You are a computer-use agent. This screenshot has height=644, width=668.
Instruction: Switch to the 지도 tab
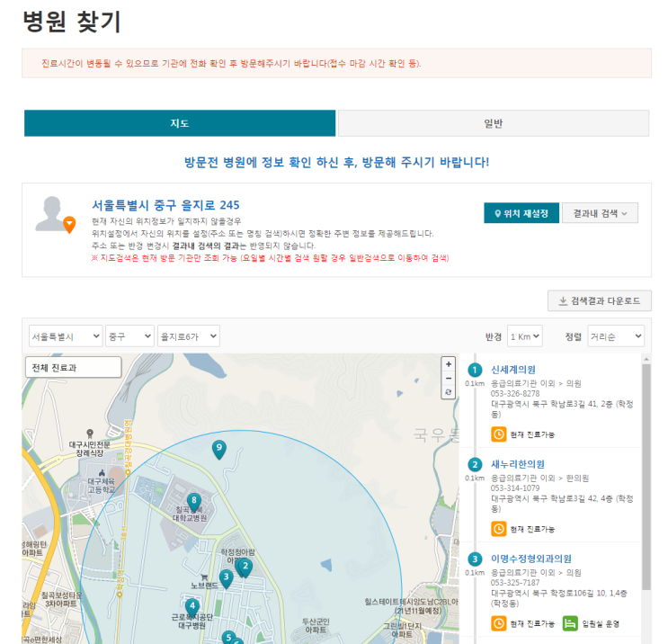tap(179, 123)
